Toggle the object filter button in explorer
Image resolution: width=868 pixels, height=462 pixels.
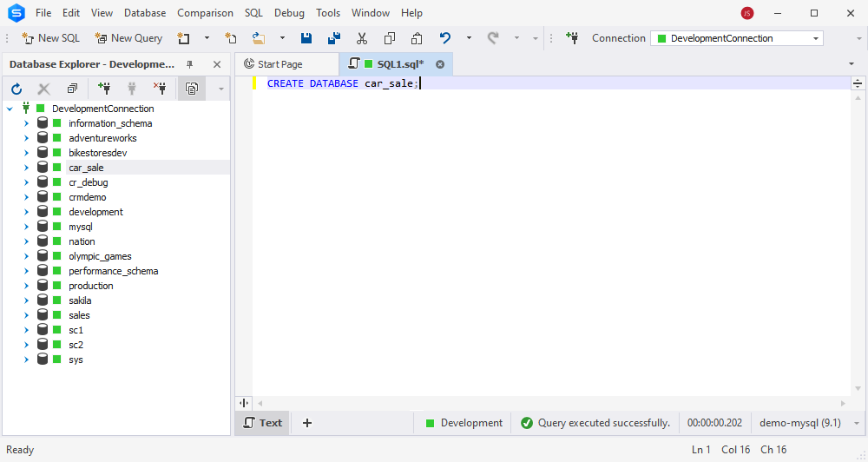coord(192,89)
